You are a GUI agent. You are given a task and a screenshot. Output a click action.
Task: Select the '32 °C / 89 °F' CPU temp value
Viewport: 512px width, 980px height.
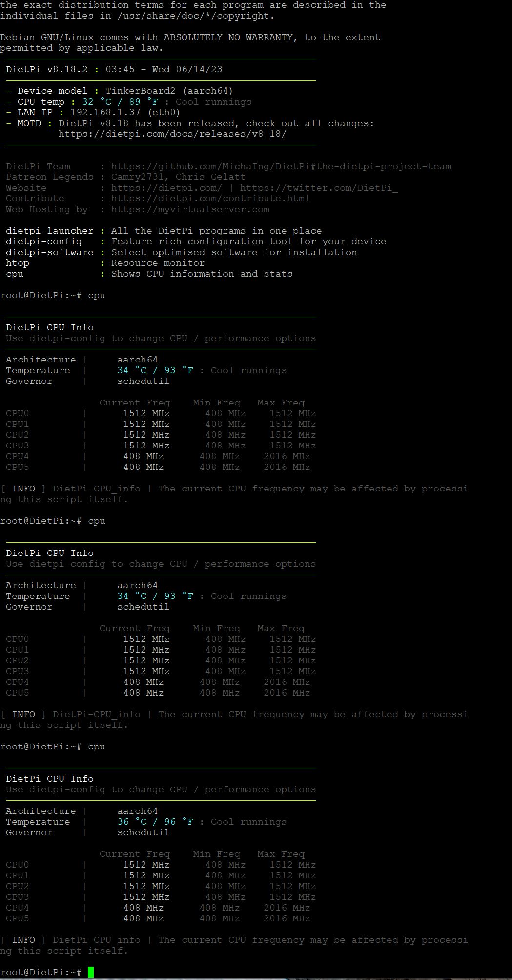point(120,102)
